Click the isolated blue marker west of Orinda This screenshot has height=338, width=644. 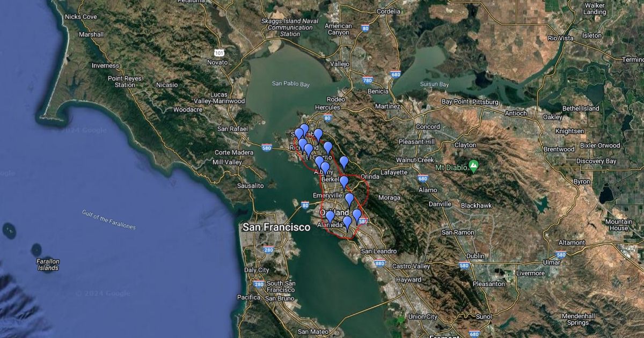coord(344,163)
